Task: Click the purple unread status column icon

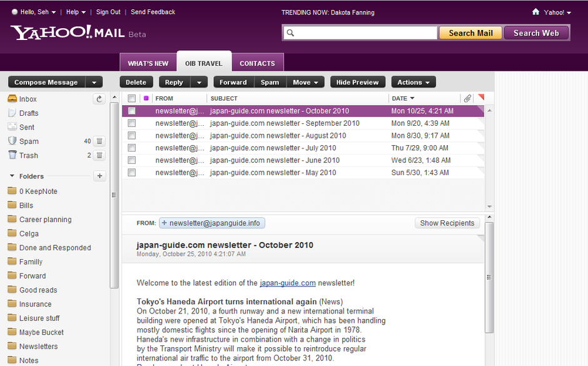Action: click(146, 98)
